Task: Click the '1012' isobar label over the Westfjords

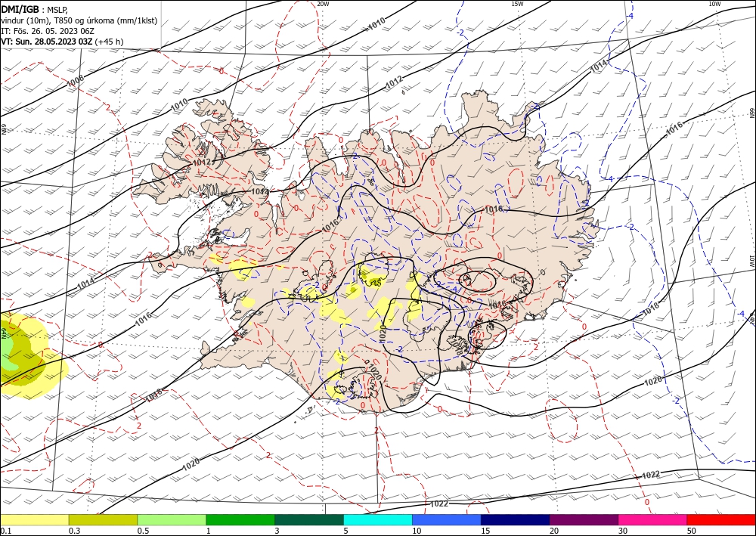Action: 202,163
